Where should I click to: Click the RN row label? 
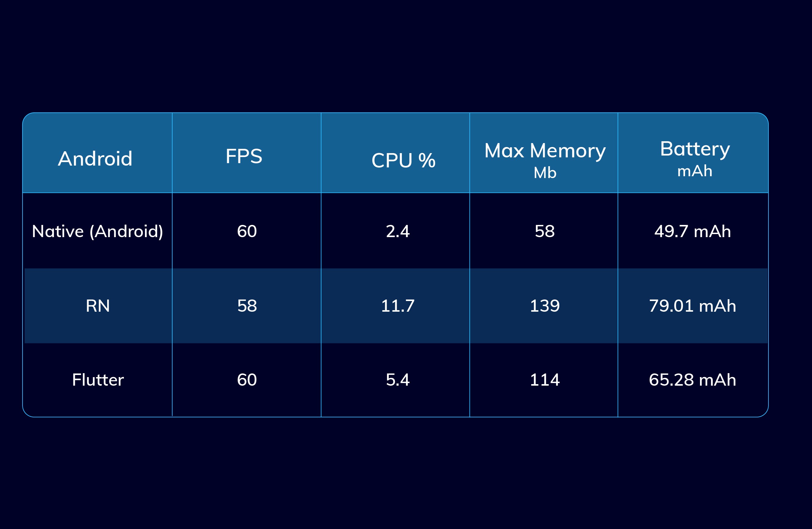[x=97, y=306]
